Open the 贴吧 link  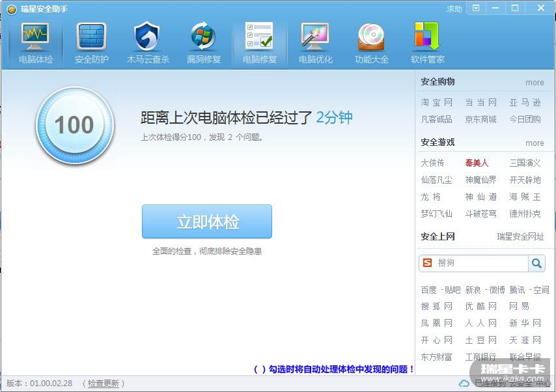click(x=452, y=290)
